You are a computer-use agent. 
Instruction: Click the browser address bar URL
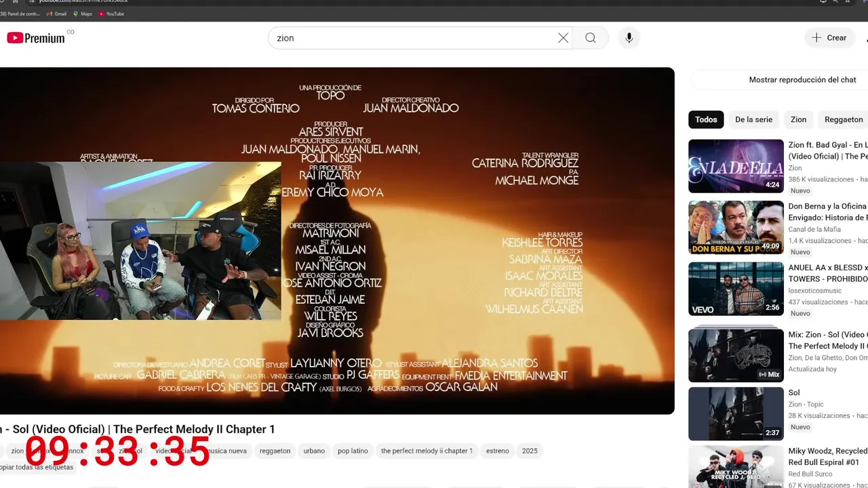pos(83,1)
